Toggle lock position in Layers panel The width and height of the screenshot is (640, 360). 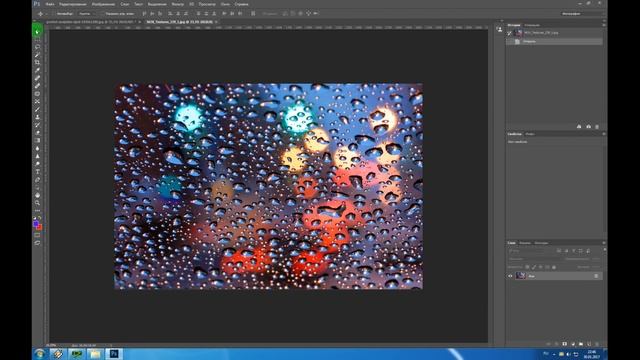pyautogui.click(x=540, y=267)
